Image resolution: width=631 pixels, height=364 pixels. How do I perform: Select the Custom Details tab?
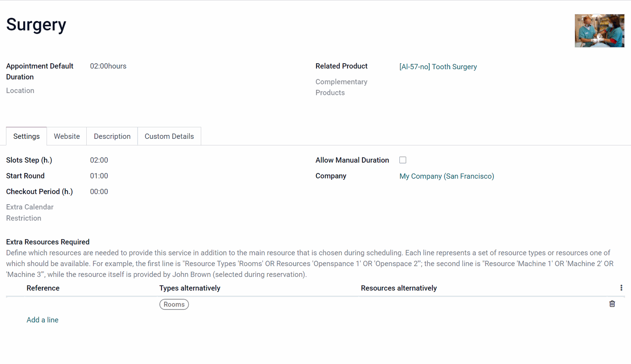(169, 136)
